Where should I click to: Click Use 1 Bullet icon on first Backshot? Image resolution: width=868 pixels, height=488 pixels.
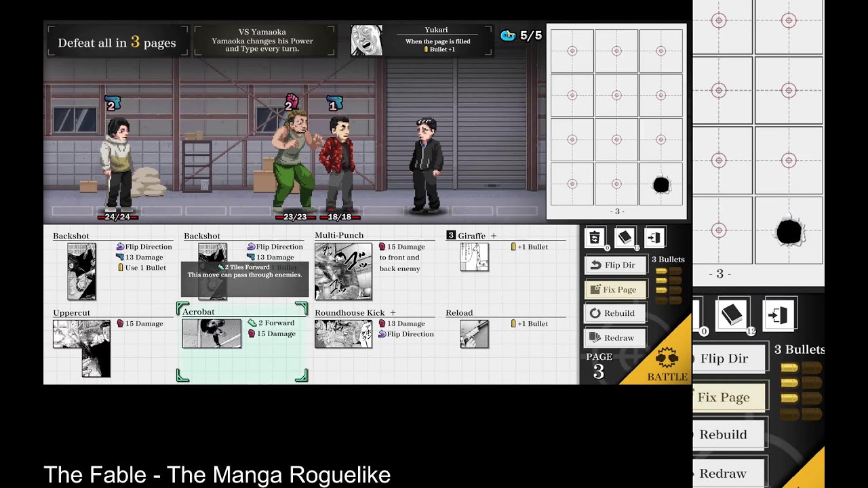[x=120, y=268]
